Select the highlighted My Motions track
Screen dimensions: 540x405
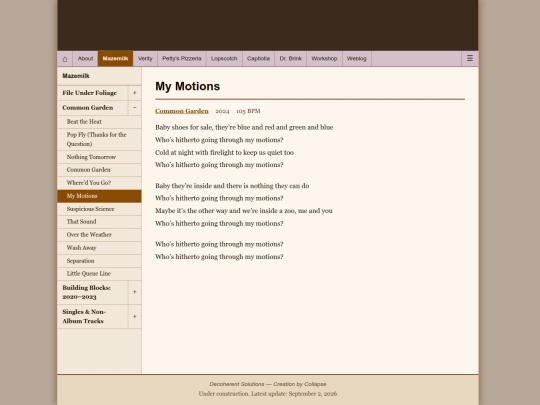pyautogui.click(x=99, y=196)
